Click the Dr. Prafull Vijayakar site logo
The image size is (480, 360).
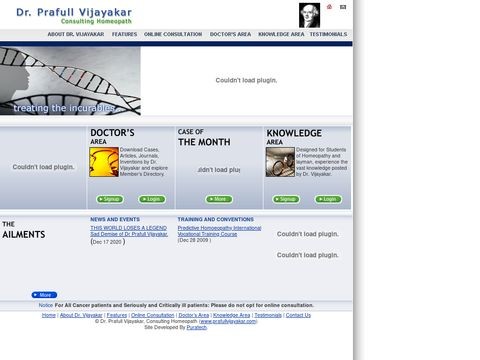coord(74,16)
